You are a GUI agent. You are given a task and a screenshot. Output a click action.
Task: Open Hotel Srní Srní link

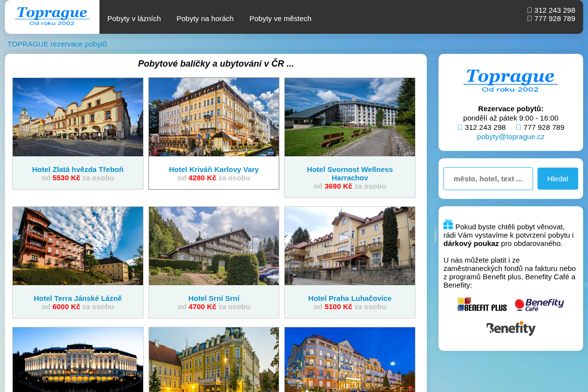pyautogui.click(x=214, y=298)
